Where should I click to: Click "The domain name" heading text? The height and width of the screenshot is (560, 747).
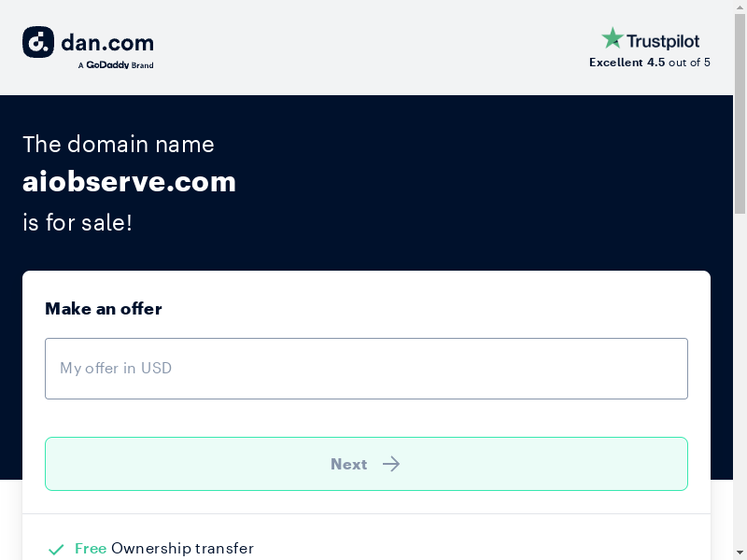pyautogui.click(x=119, y=145)
